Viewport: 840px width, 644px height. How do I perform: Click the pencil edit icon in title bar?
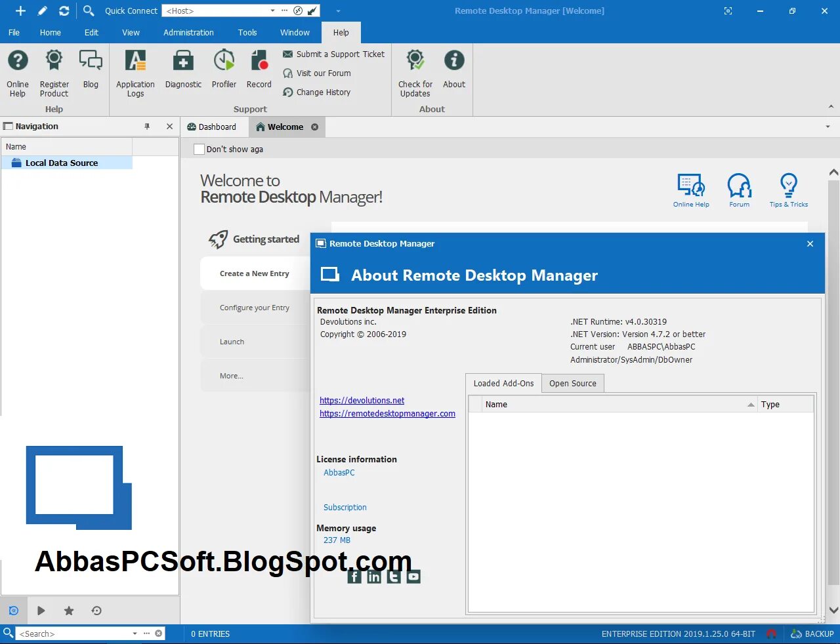(x=43, y=10)
